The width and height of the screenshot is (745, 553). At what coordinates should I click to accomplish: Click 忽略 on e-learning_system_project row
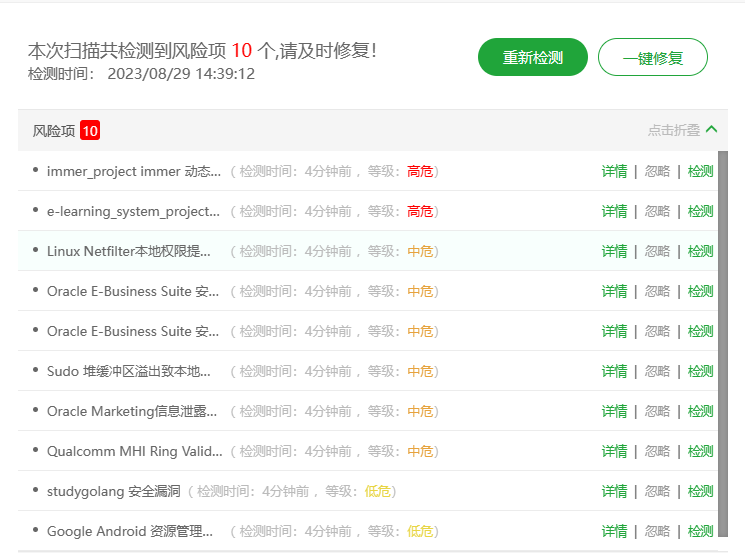pos(657,211)
